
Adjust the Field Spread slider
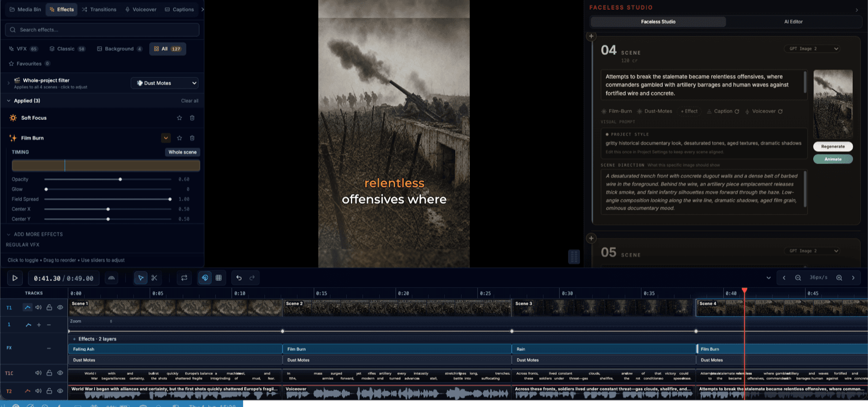[x=108, y=199]
